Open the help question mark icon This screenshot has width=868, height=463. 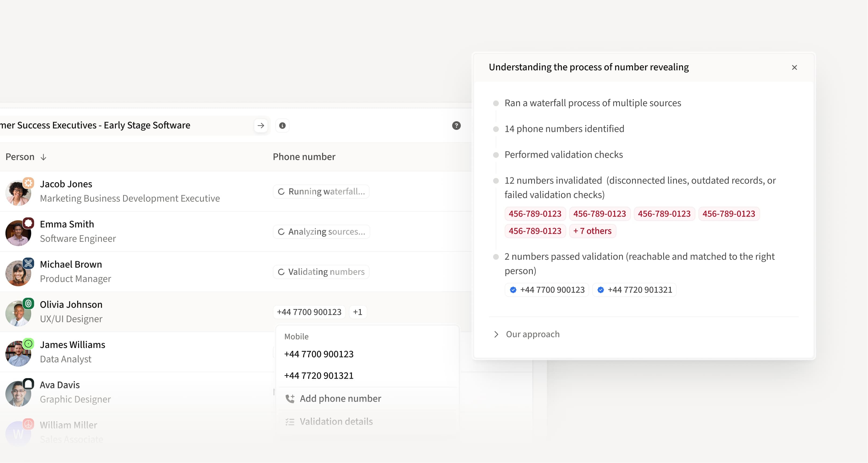tap(456, 125)
